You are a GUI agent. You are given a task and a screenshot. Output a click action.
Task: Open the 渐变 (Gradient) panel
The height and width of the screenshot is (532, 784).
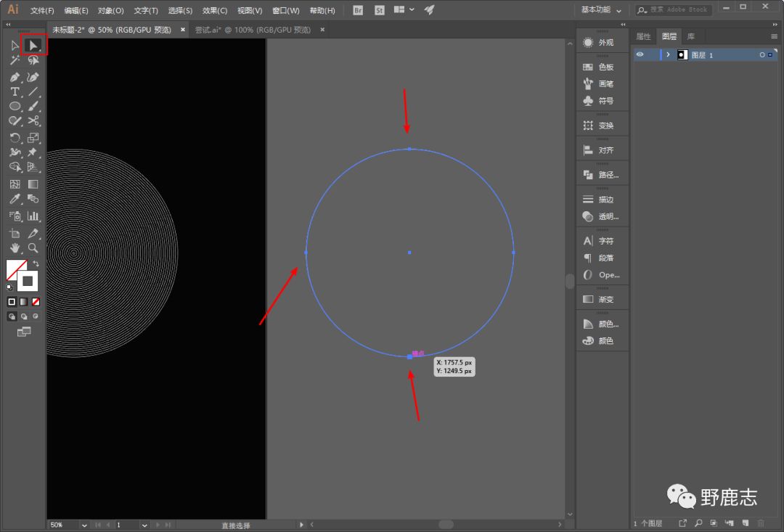(x=598, y=299)
